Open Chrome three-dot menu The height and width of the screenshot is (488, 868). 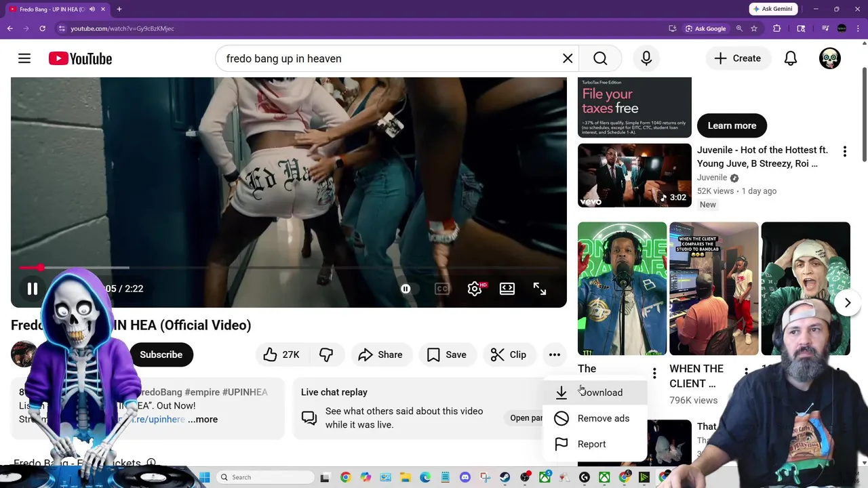click(x=858, y=28)
